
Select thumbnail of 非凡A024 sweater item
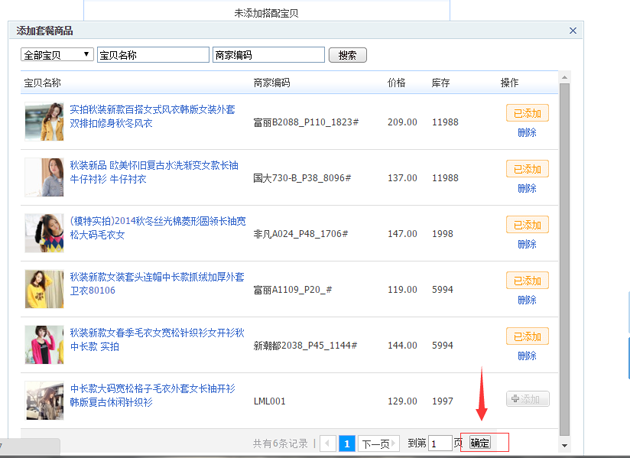[x=44, y=233]
